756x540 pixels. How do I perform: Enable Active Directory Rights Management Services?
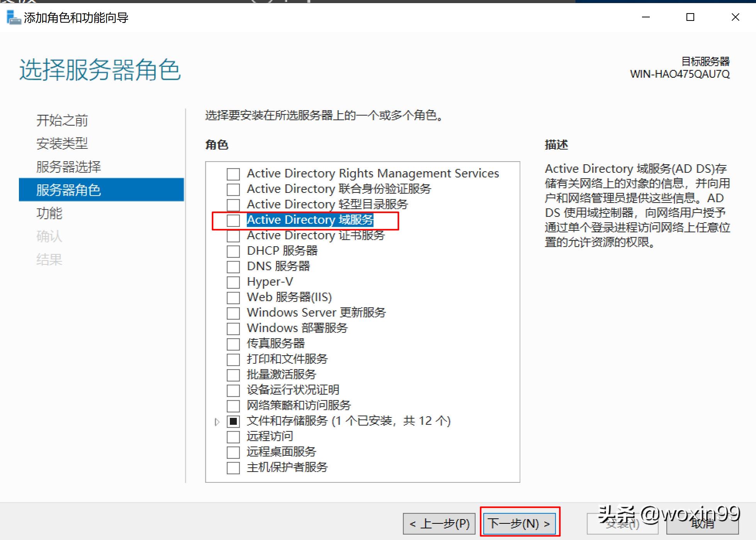pyautogui.click(x=233, y=174)
